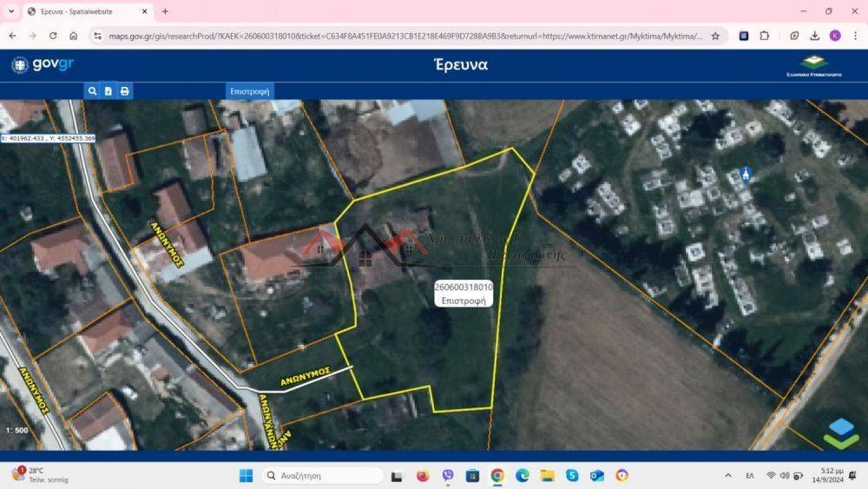Reload the page with refresh button
The width and height of the screenshot is (868, 489).
coord(53,36)
